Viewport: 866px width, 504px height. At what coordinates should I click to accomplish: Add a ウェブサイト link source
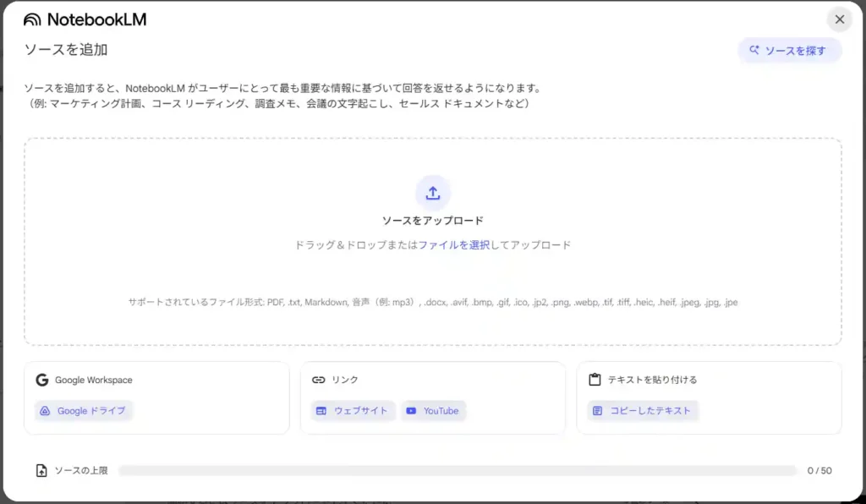(353, 411)
